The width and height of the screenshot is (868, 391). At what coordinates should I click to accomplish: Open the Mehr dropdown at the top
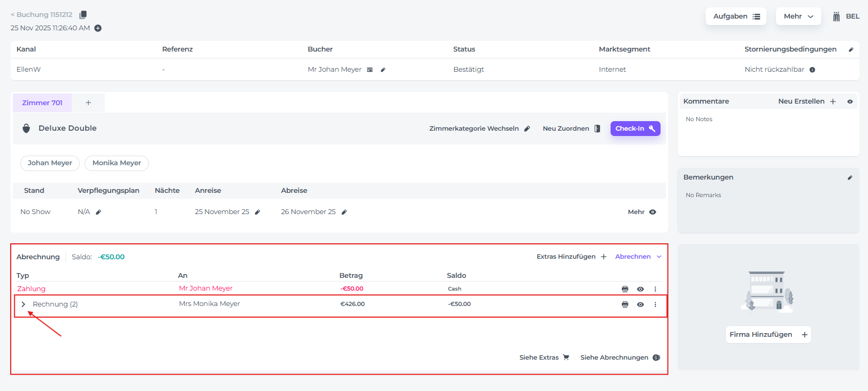[798, 16]
